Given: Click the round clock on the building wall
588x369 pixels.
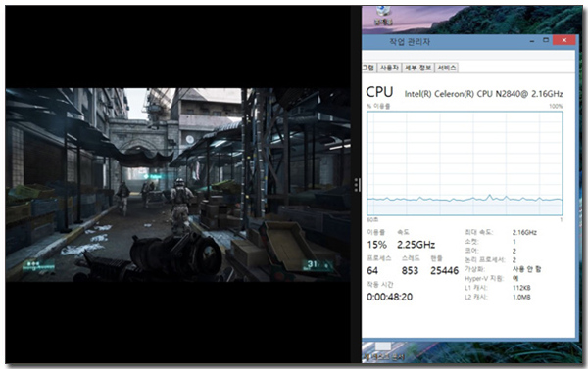Looking at the screenshot, I should click(x=190, y=140).
